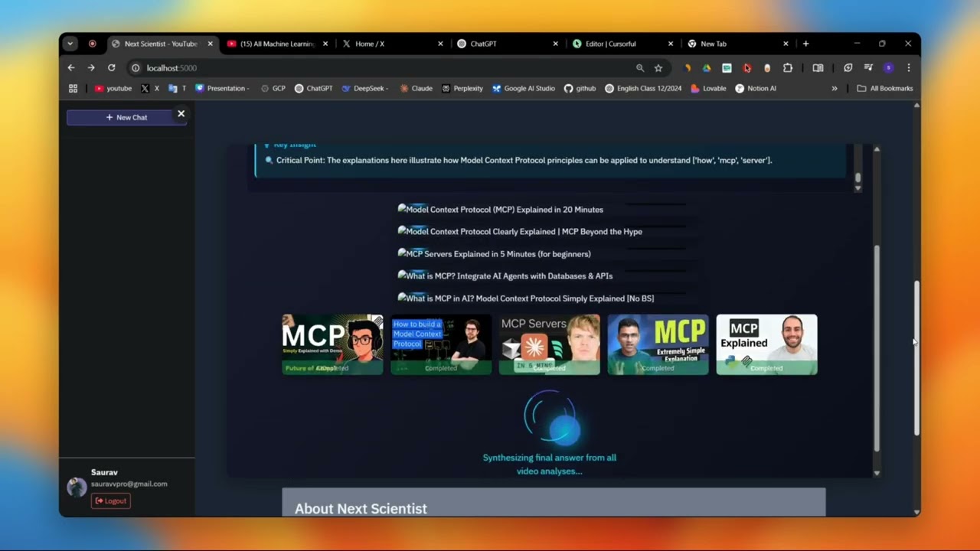Click the chat panel scrollbar thumb
Viewport: 980px width, 551px height.
click(877, 348)
